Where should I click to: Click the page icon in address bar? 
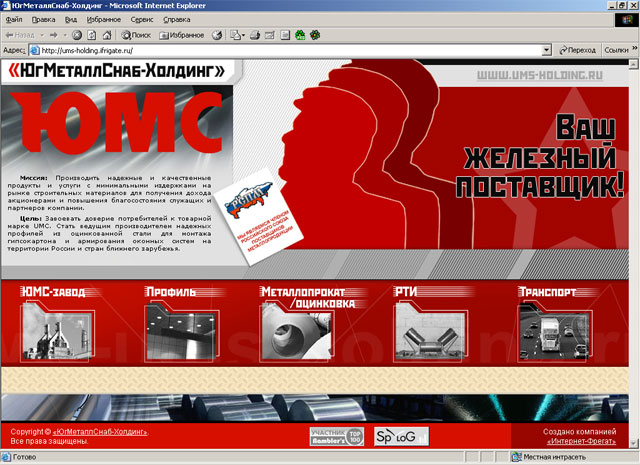[x=35, y=50]
